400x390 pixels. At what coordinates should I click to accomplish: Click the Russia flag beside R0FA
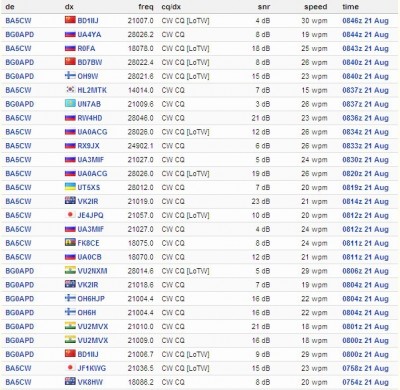click(x=70, y=48)
